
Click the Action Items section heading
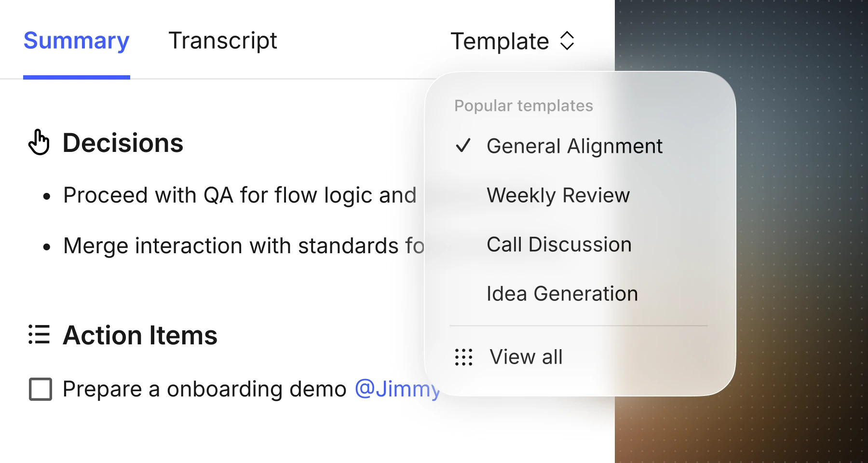point(140,335)
